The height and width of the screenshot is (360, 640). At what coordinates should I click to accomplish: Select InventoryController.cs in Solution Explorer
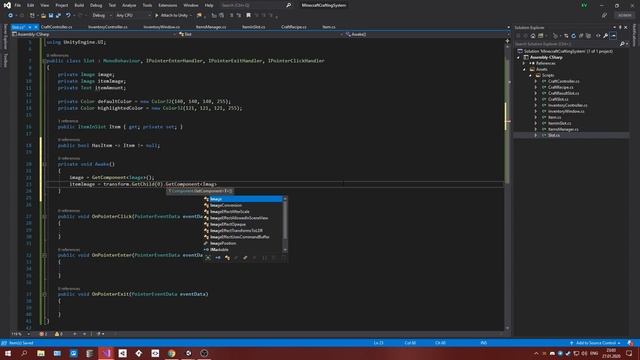pyautogui.click(x=568, y=105)
